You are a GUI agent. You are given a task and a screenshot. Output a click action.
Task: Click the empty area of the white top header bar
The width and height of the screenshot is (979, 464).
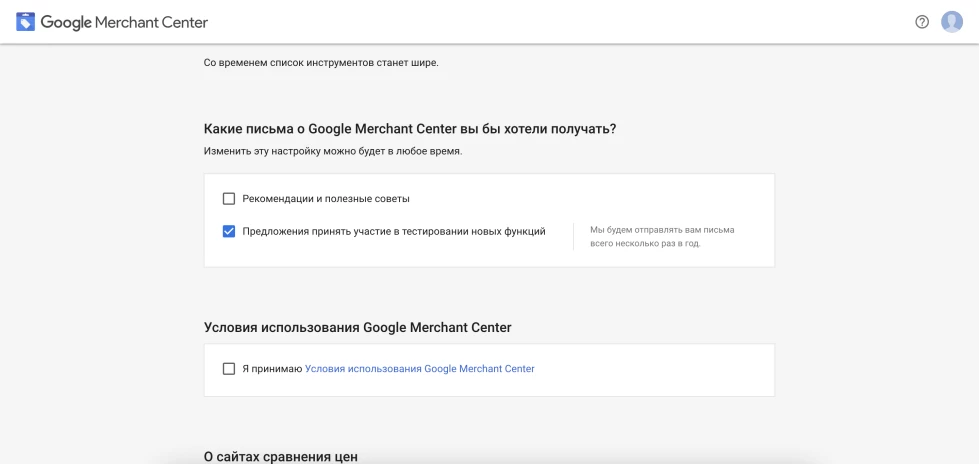tap(562, 22)
